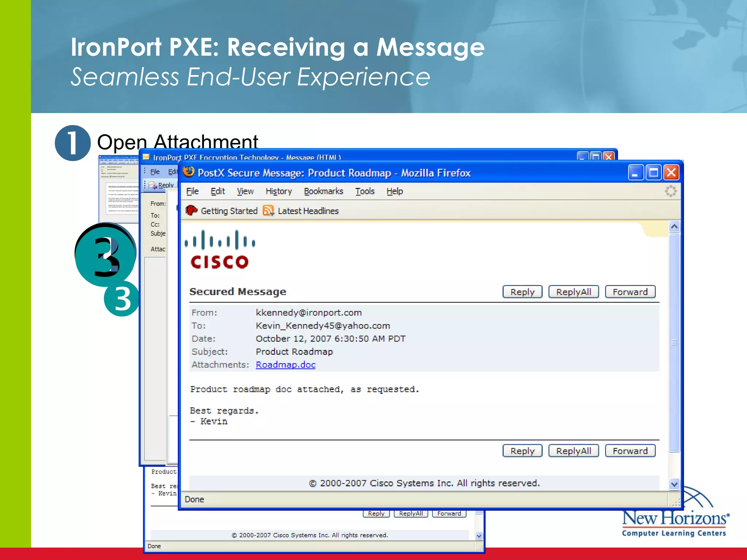
Task: Click the top ReplyAll button
Action: point(573,292)
